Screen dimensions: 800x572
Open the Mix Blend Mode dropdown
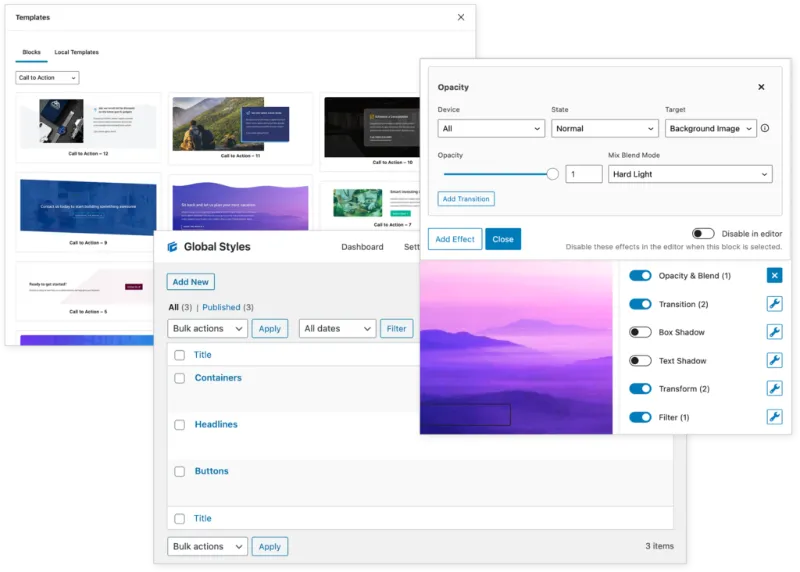pyautogui.click(x=690, y=174)
